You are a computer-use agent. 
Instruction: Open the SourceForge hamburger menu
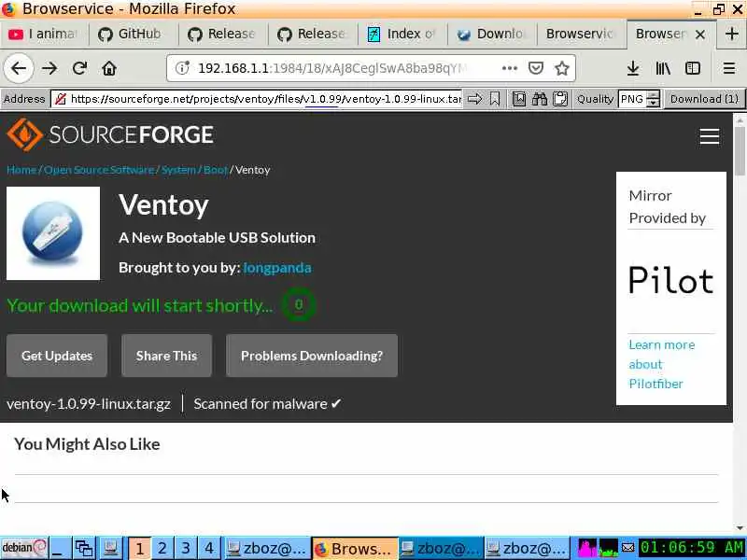[710, 136]
